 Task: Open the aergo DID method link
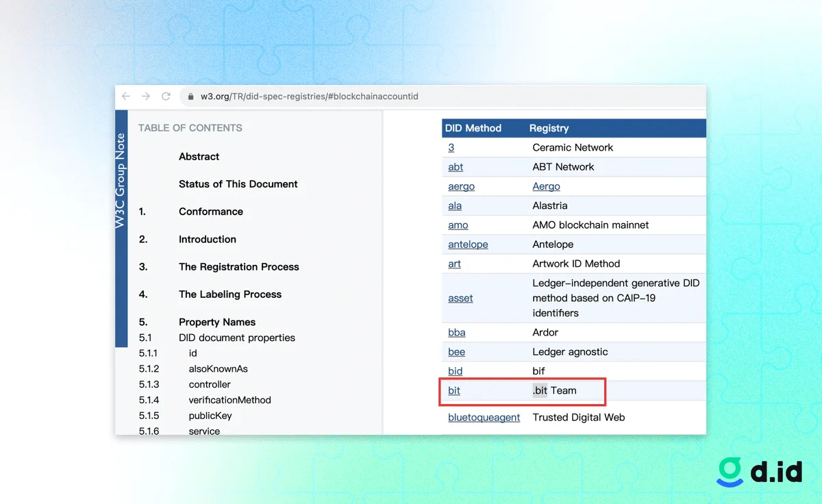(x=461, y=186)
